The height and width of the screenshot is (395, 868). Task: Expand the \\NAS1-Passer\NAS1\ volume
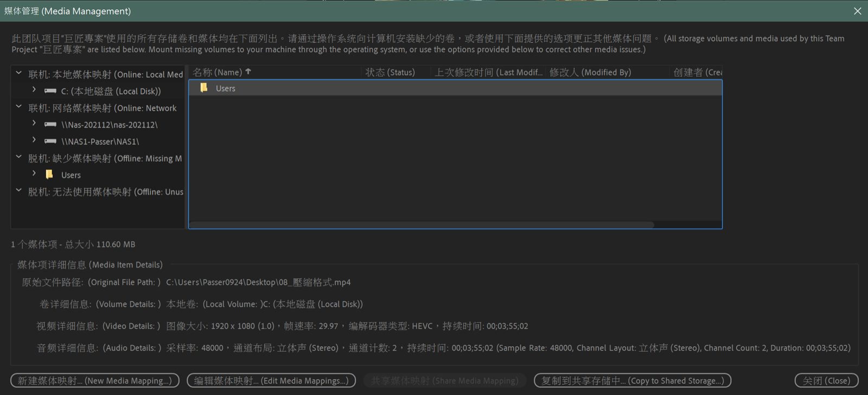pos(34,140)
